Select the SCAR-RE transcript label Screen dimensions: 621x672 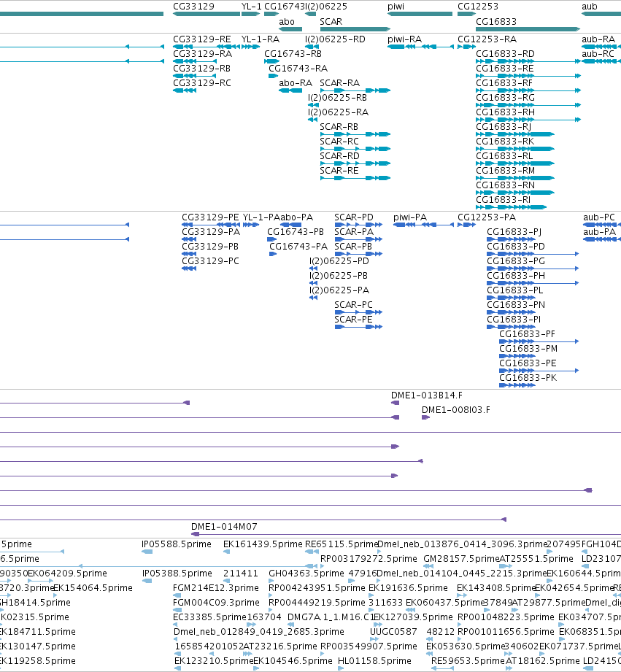[339, 171]
